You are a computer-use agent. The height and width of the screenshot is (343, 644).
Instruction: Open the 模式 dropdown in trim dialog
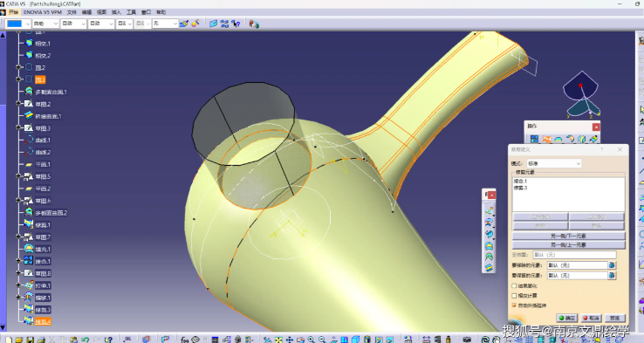point(554,163)
